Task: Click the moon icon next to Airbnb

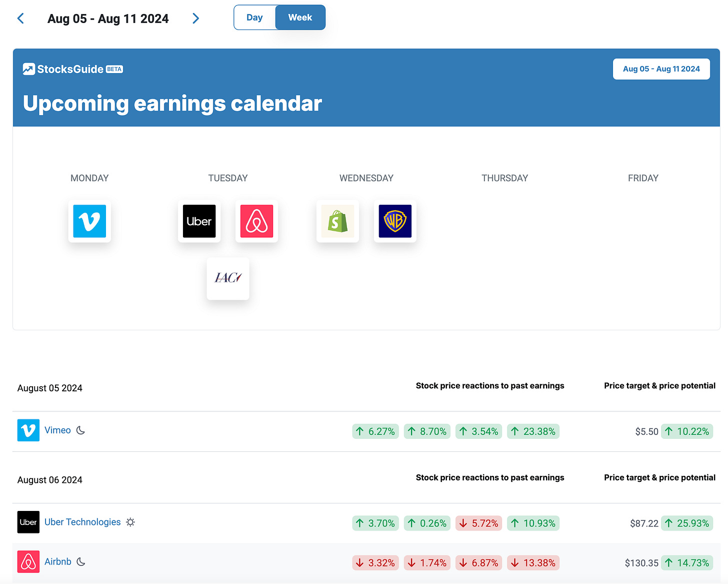Action: 81,561
